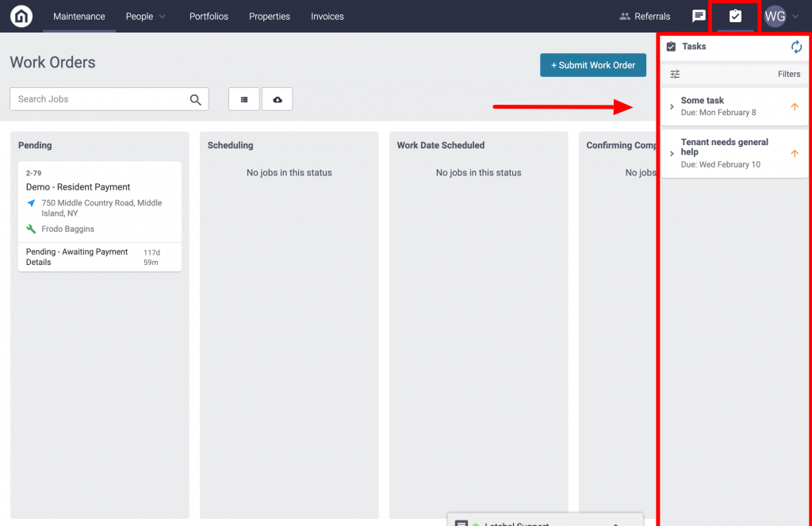Toggle the Tasks panel clipboard icon
812x526 pixels.
point(735,16)
